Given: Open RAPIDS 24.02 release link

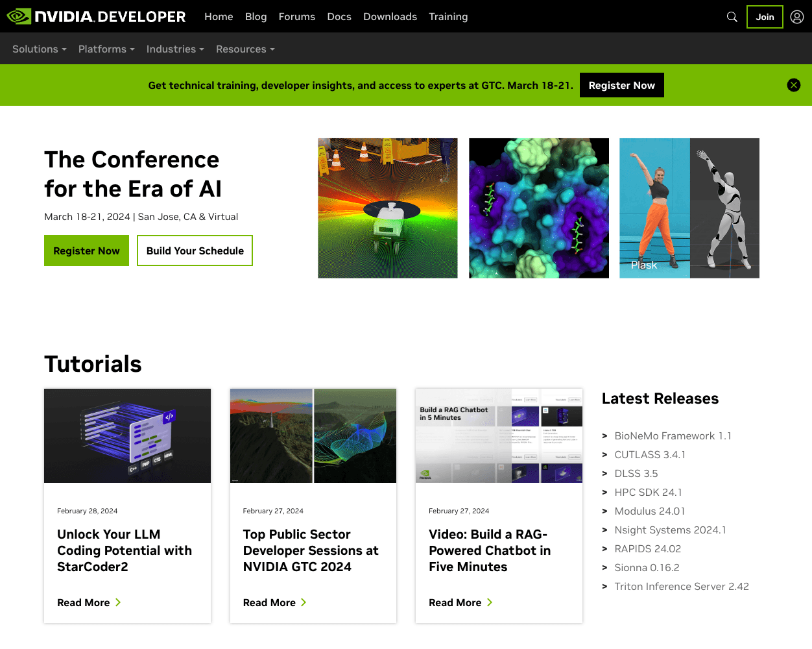Looking at the screenshot, I should coord(648,549).
